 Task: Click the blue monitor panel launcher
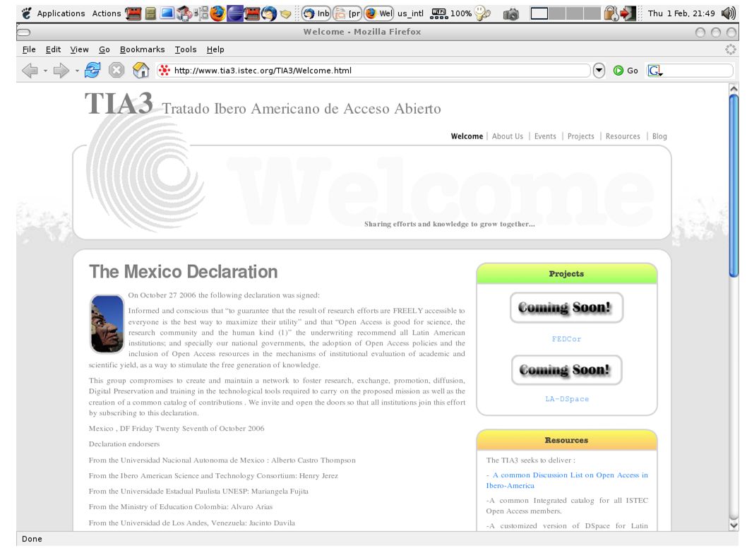pyautogui.click(x=167, y=13)
